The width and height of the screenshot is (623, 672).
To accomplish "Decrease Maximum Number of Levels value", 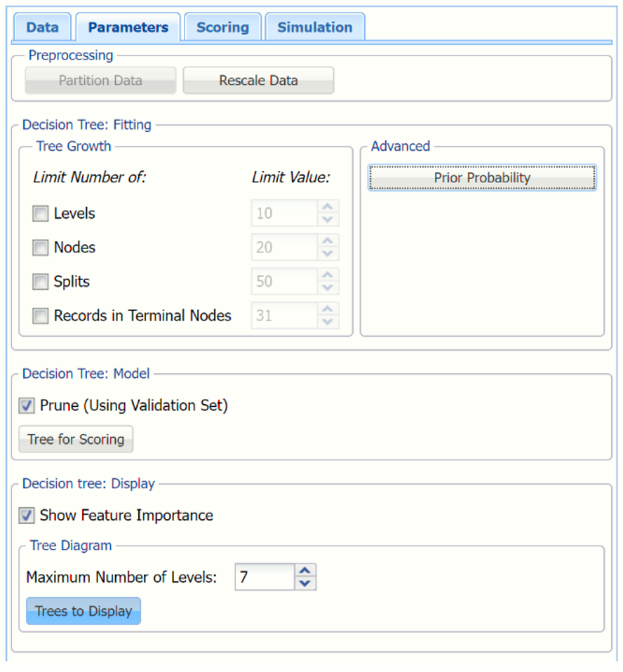I will (x=305, y=584).
